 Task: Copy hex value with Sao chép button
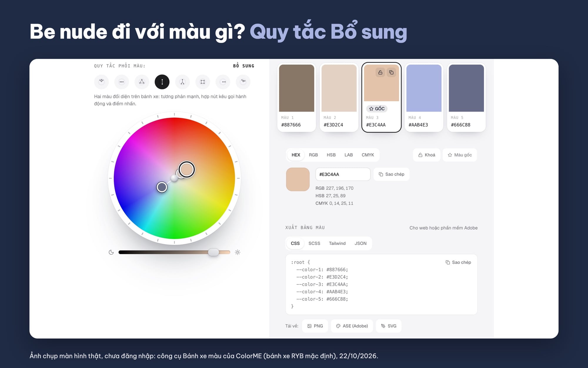[391, 174]
